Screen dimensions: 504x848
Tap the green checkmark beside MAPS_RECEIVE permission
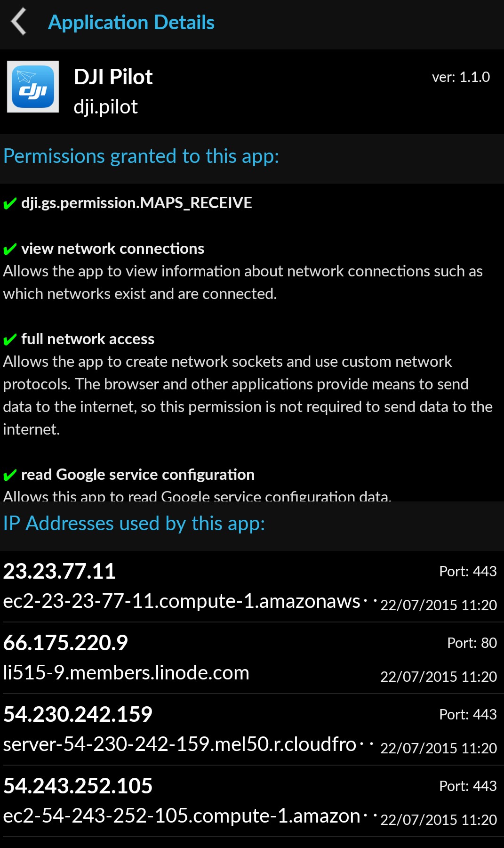[10, 204]
